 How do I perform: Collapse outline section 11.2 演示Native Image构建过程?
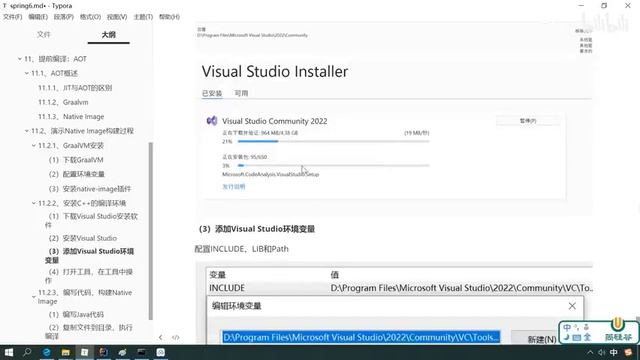pos(27,131)
